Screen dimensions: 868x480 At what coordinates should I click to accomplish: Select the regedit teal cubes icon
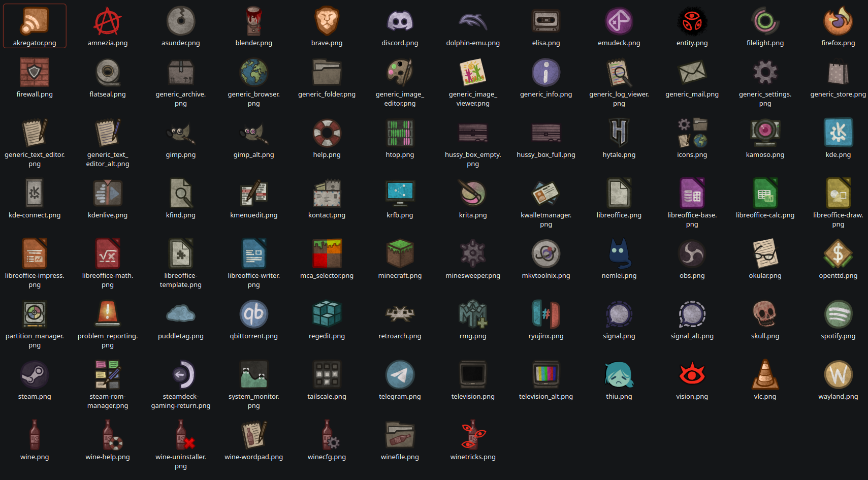click(327, 314)
